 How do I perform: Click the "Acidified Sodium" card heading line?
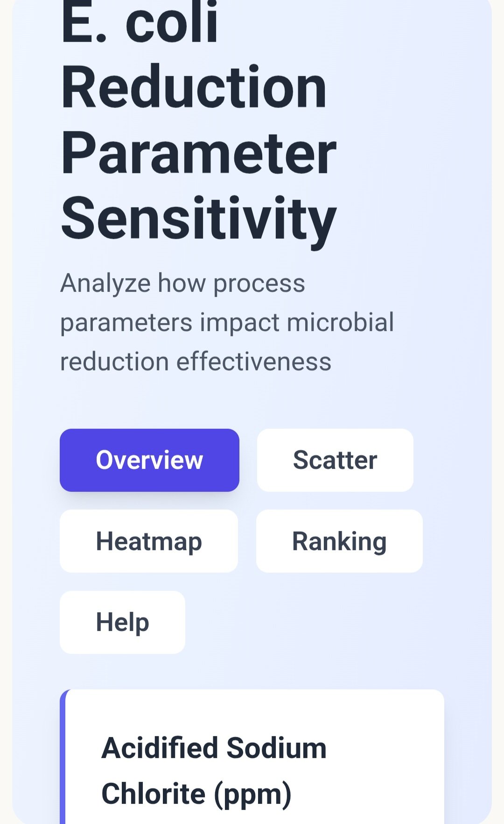tap(214, 748)
